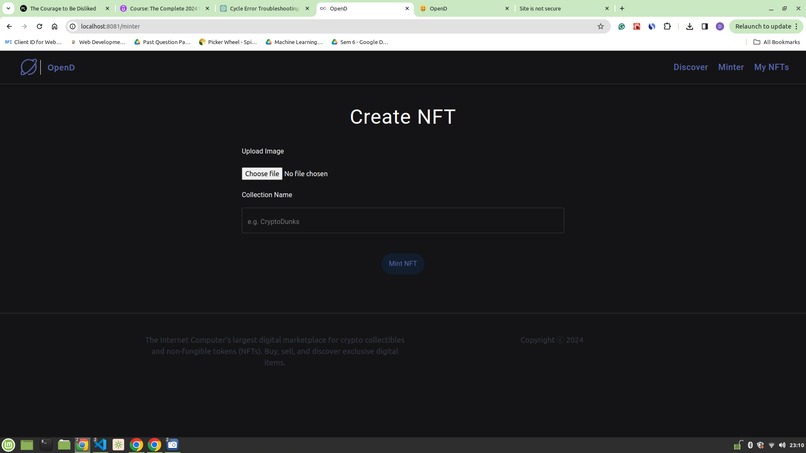Open Client ID for Web bookmark
This screenshot has width=806, height=453.
point(33,42)
